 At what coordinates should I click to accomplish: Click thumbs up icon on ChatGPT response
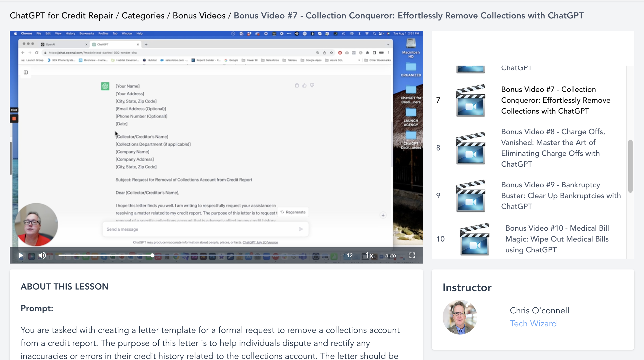tap(304, 85)
